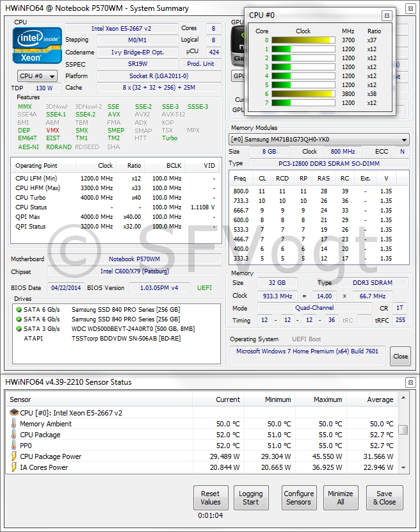
Task: Select the CPU [#0]: Intel Xeon E5-2667 v2 sensor row
Action: [202, 412]
